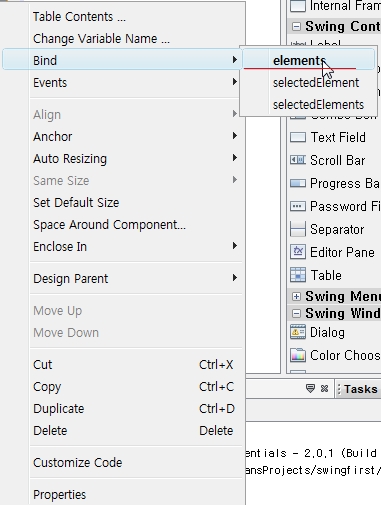Collapse the Swing Windows palette category

click(296, 313)
